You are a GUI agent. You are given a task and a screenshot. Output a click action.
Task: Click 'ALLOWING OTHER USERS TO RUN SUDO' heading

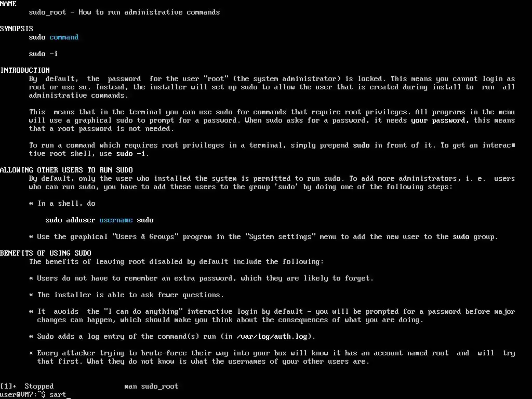[66, 170]
